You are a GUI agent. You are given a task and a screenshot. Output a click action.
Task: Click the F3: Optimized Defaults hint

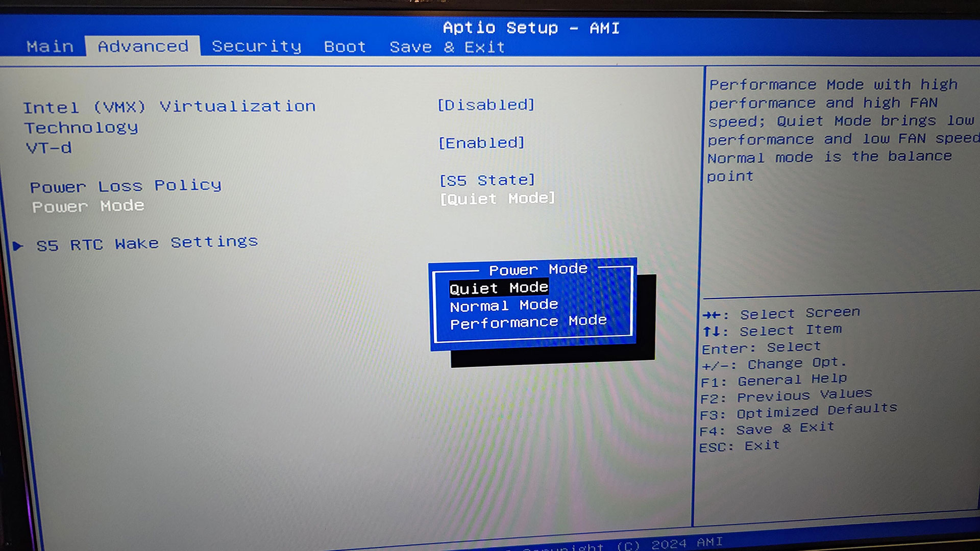[798, 411]
